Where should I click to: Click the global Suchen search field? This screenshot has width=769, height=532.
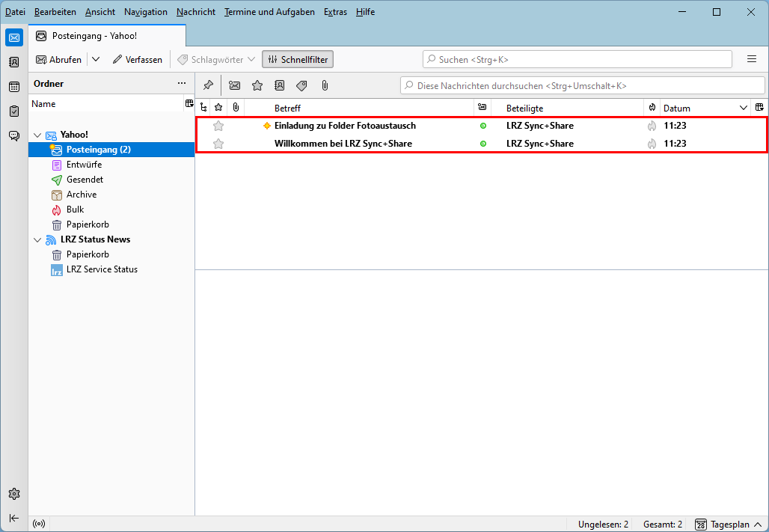[577, 59]
